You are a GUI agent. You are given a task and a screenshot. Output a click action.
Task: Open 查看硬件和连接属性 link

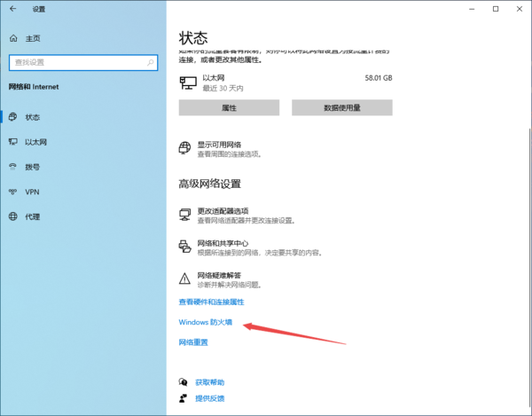tap(211, 302)
